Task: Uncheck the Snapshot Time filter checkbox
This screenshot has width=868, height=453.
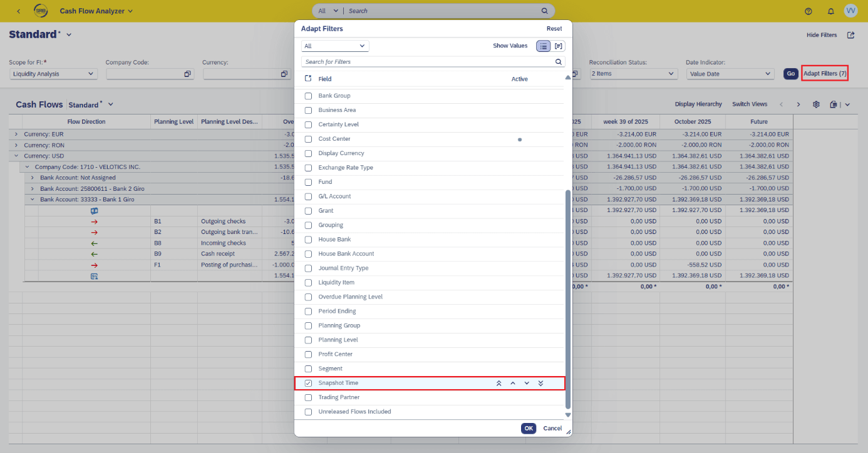Action: point(308,383)
